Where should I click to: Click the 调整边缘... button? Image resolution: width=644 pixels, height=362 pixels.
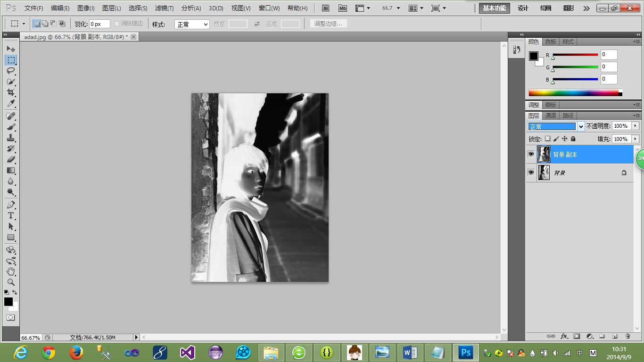tap(328, 24)
